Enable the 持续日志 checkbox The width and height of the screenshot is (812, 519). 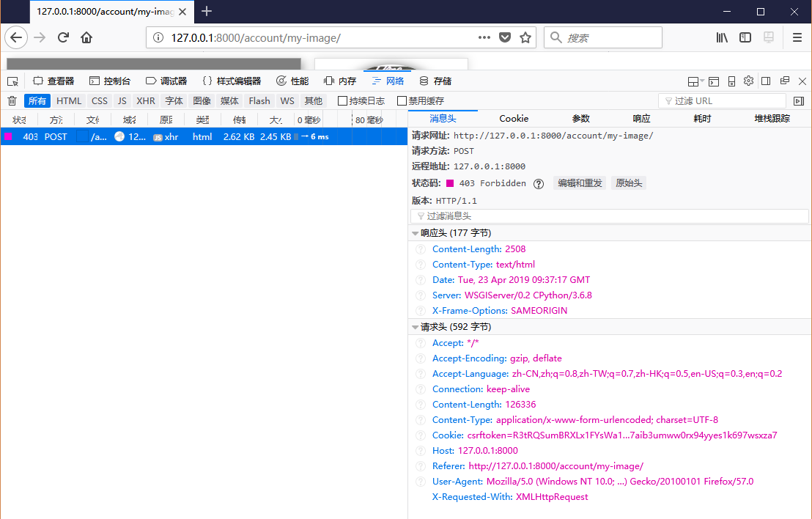click(x=342, y=101)
